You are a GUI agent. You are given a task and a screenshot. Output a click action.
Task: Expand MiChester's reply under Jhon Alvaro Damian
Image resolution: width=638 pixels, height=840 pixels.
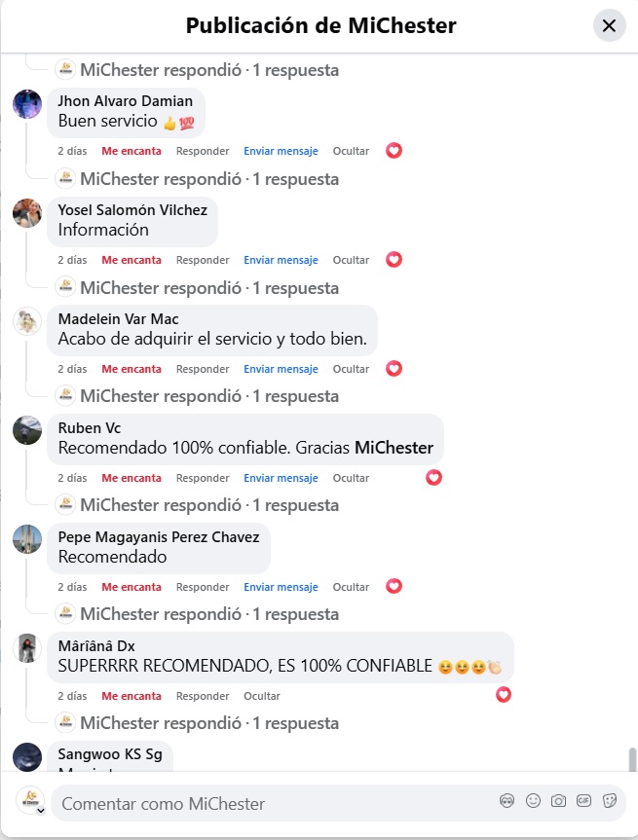pos(209,179)
